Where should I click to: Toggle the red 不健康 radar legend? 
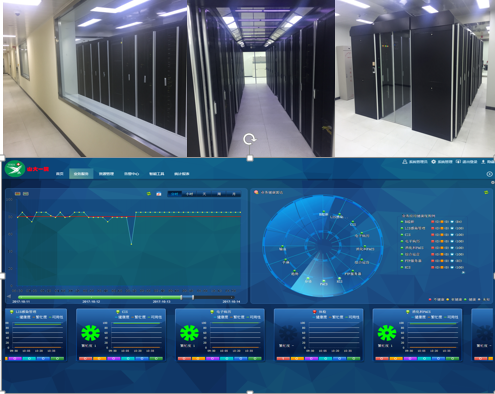tap(437, 299)
